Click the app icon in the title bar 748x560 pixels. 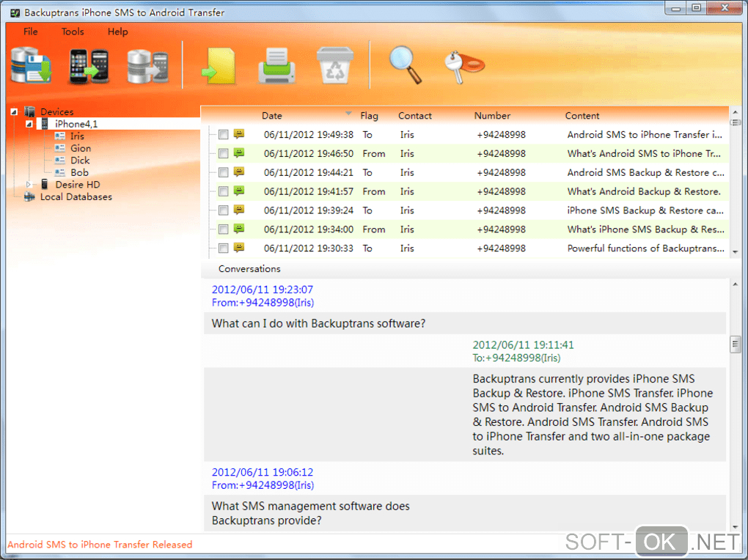point(15,13)
